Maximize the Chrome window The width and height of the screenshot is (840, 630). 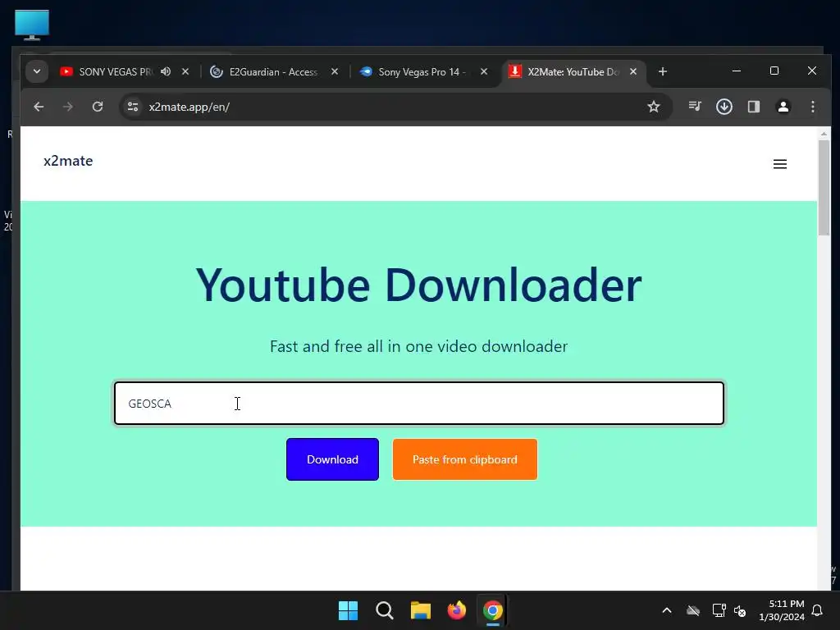[x=774, y=71]
